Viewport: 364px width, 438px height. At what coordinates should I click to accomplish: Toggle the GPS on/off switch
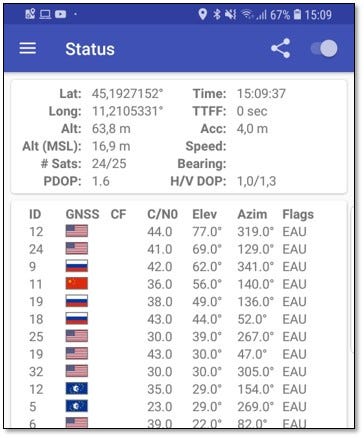coord(324,49)
